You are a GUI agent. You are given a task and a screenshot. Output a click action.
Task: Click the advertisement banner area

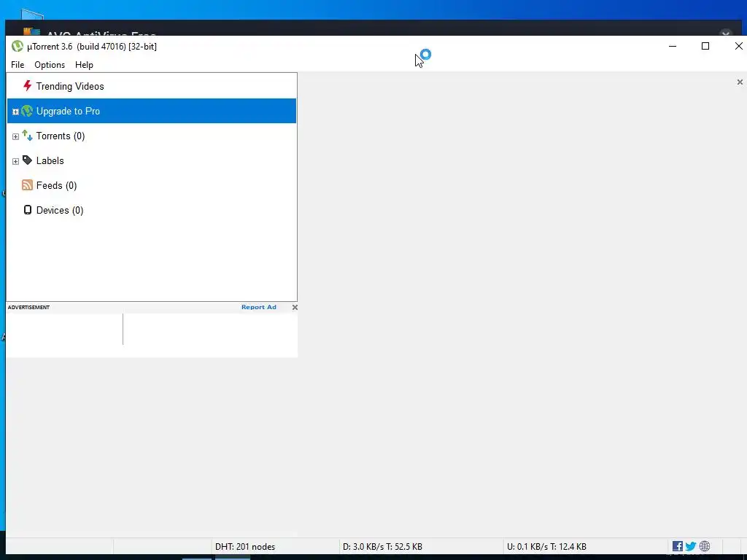[x=152, y=335]
